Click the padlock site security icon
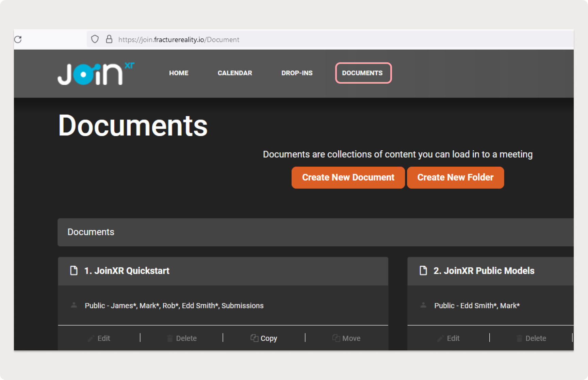This screenshot has width=588, height=380. 109,39
